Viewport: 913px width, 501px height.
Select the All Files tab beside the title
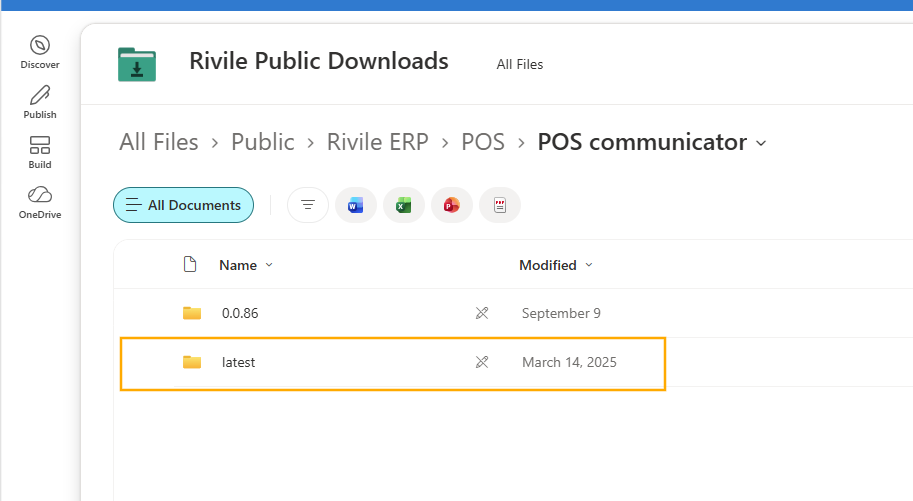pos(519,64)
